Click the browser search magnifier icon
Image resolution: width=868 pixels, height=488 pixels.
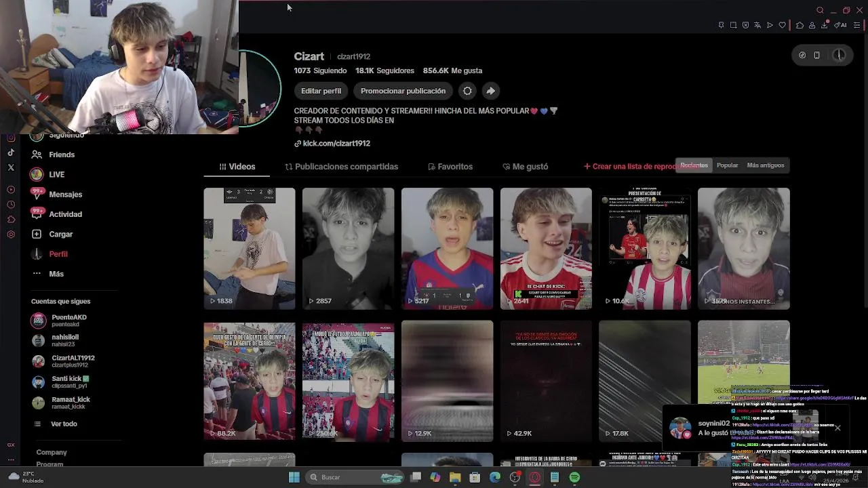[x=820, y=10]
